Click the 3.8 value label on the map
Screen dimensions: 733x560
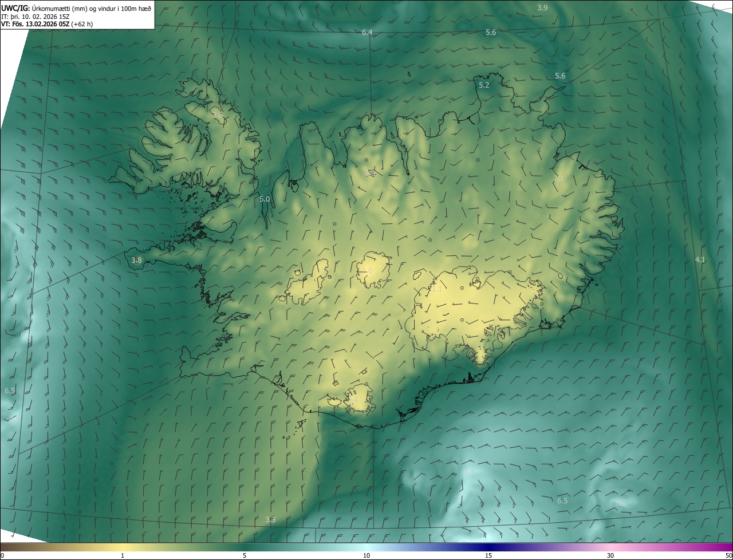pos(136,261)
